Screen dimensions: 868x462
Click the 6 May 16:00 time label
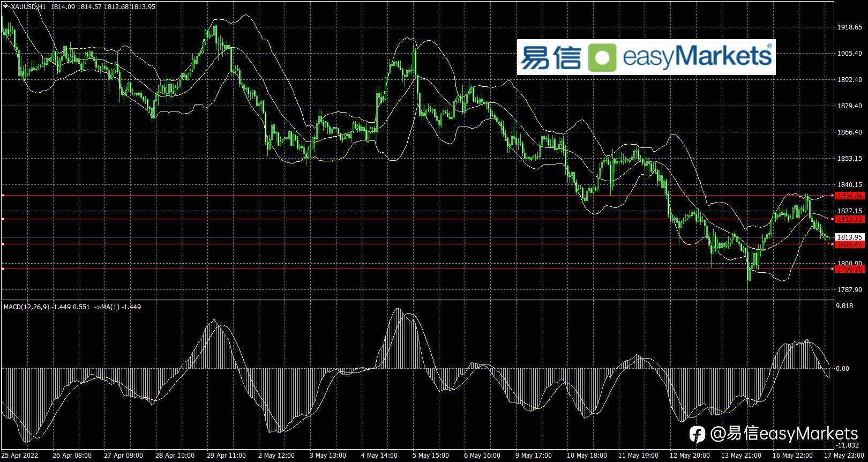pyautogui.click(x=482, y=456)
